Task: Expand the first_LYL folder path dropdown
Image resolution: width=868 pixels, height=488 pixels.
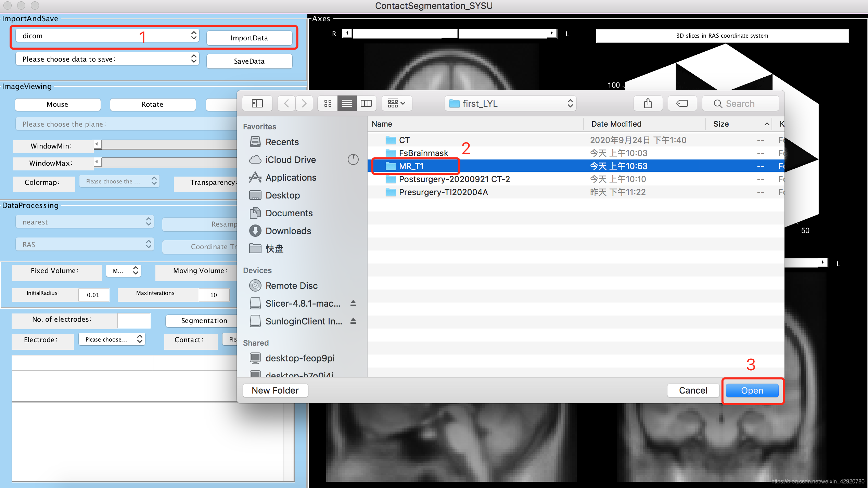Action: coord(510,103)
